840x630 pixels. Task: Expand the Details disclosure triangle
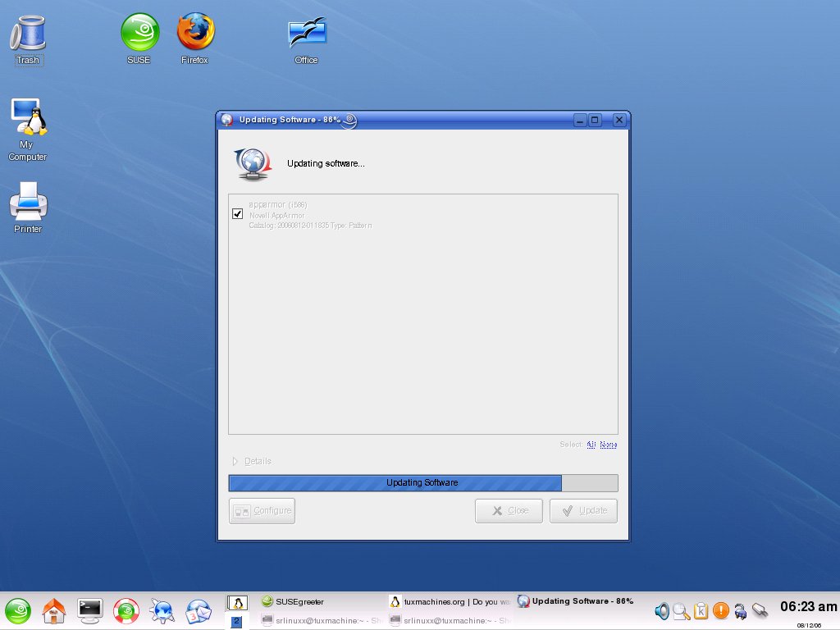[235, 461]
